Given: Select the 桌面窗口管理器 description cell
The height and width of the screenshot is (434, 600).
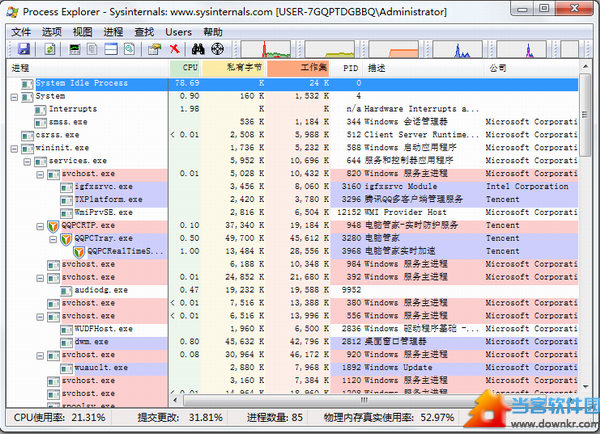Looking at the screenshot, I should (396, 342).
